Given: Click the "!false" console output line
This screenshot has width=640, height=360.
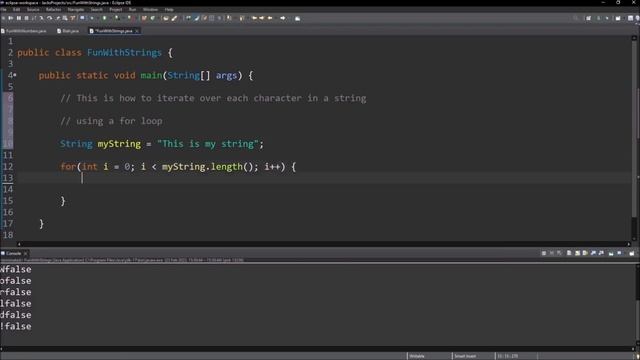Looking at the screenshot, I should (16, 327).
